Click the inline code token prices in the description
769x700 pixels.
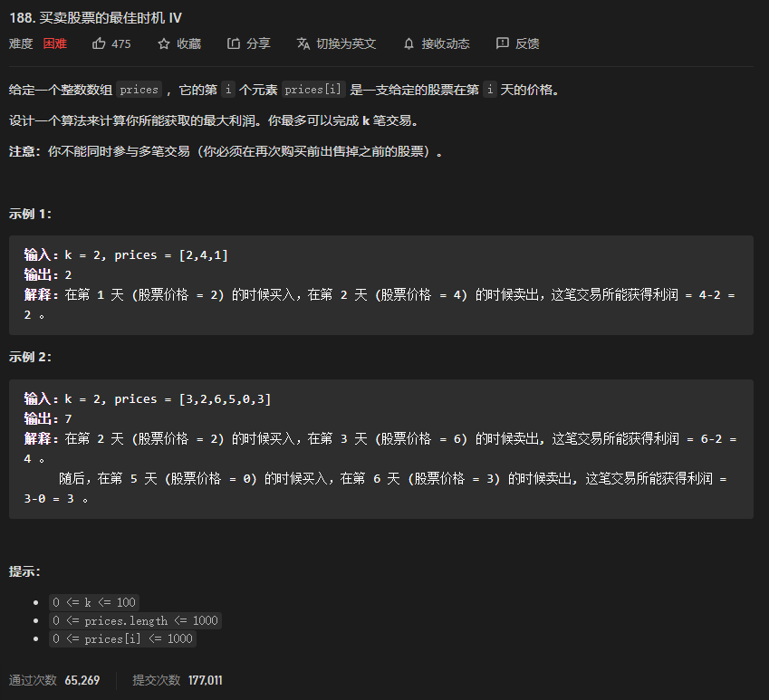point(139,89)
